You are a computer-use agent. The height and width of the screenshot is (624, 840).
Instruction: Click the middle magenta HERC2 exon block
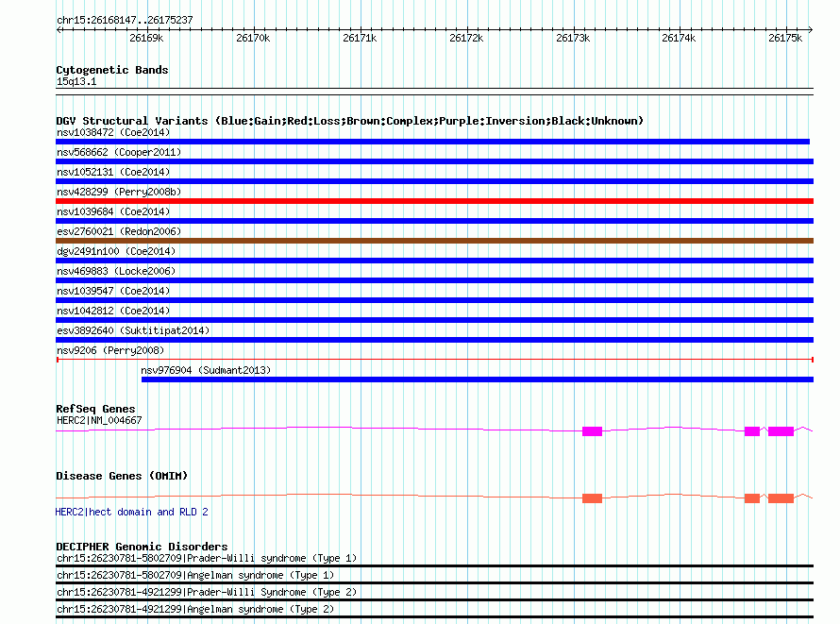[x=752, y=431]
